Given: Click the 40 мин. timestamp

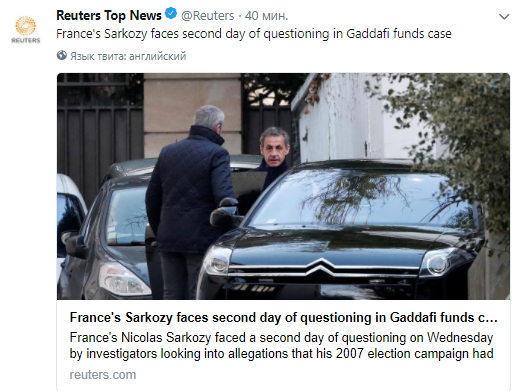Looking at the screenshot, I should (266, 16).
